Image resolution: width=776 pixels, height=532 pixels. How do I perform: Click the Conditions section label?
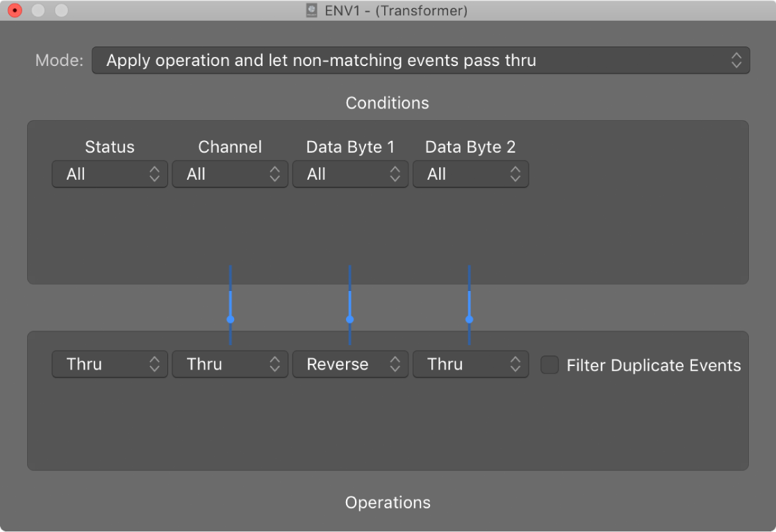[x=388, y=103]
